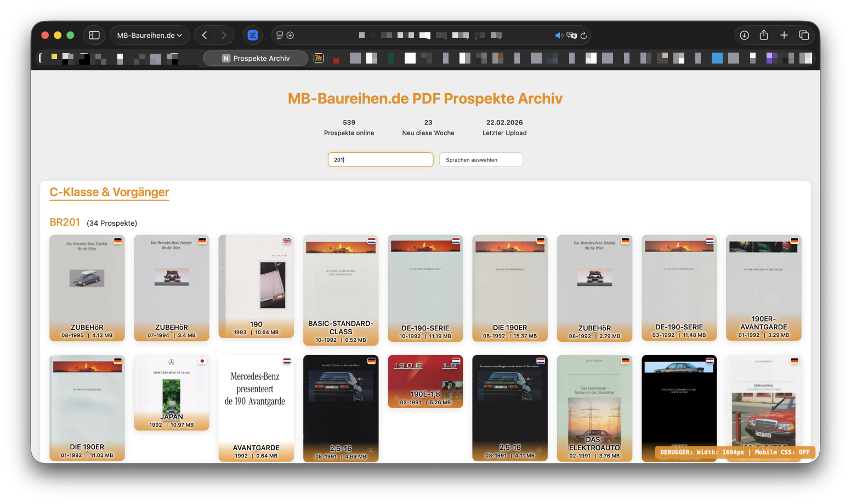
Task: Click the blue extension icon in toolbar
Action: pos(253,35)
